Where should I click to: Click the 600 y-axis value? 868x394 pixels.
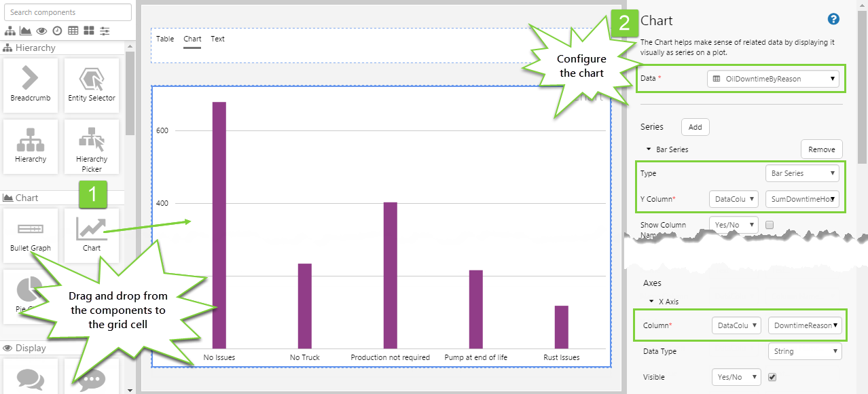(161, 131)
